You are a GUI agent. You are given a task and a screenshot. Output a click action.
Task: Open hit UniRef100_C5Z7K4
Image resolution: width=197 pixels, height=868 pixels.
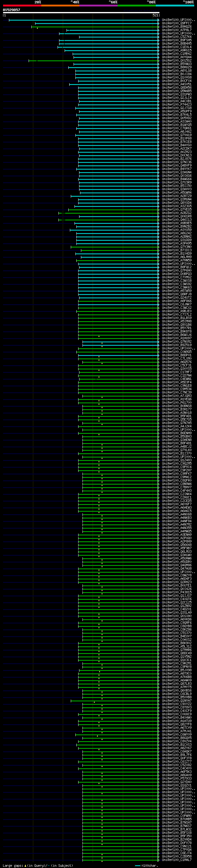pyautogui.click(x=177, y=37)
